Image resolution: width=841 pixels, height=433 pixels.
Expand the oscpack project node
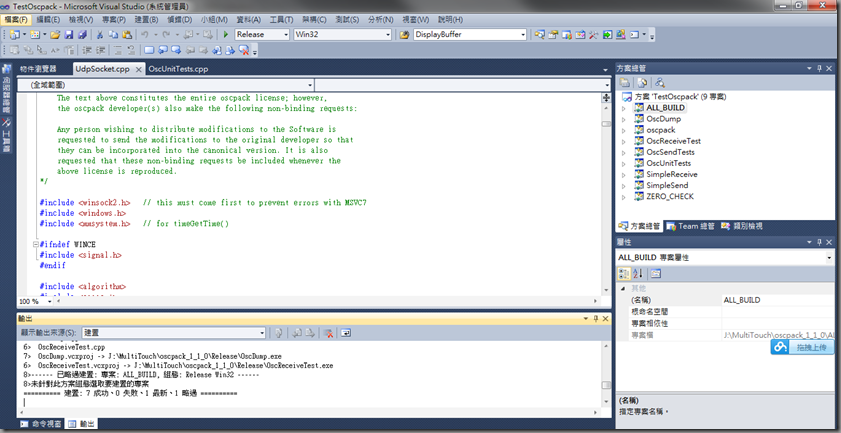tap(623, 130)
